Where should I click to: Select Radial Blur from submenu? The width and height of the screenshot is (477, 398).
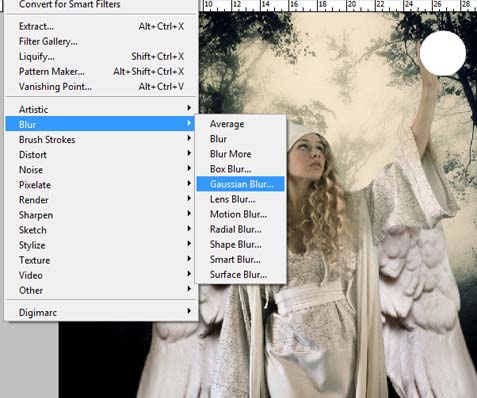click(x=240, y=229)
